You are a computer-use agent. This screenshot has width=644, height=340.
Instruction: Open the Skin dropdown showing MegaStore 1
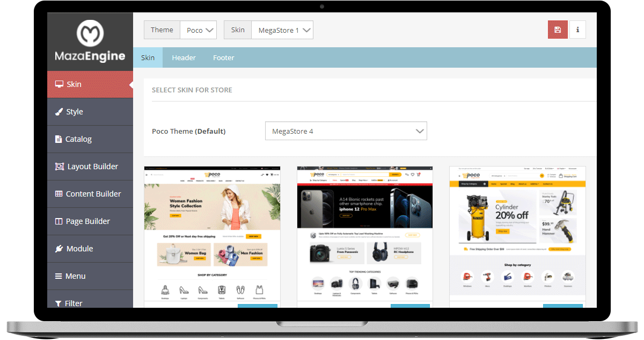[282, 30]
